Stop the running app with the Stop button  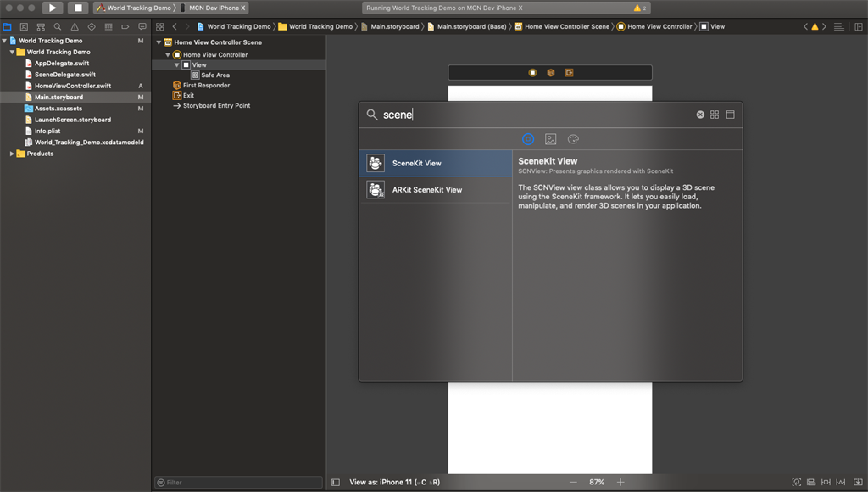click(x=78, y=8)
